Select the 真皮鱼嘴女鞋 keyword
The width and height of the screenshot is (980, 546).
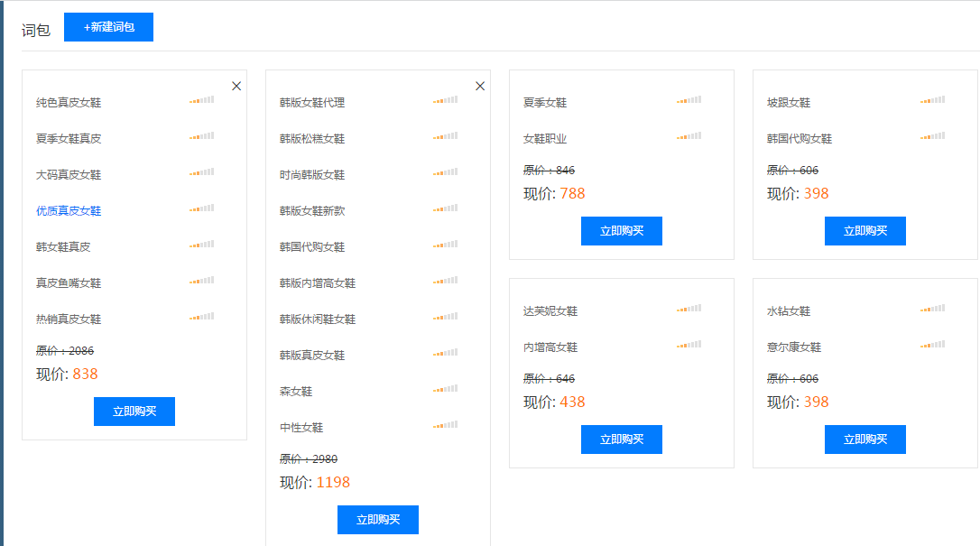point(69,283)
